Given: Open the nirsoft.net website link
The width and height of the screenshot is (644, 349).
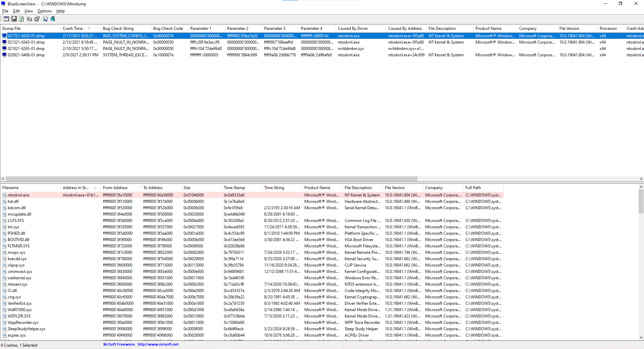Looking at the screenshot, I should pyautogui.click(x=158, y=345).
